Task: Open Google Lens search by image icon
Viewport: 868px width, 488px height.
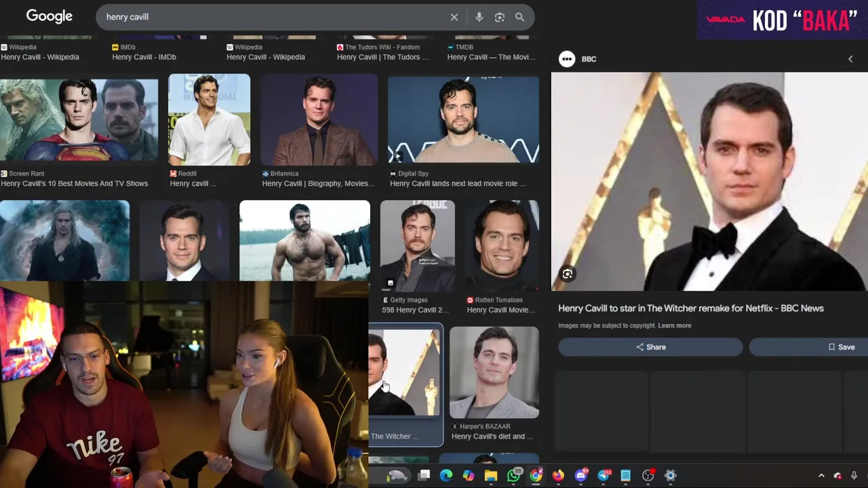Action: (499, 17)
